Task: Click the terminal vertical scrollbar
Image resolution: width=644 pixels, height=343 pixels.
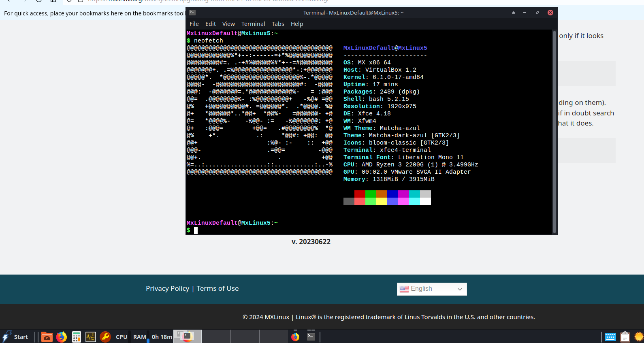Action: click(x=554, y=132)
